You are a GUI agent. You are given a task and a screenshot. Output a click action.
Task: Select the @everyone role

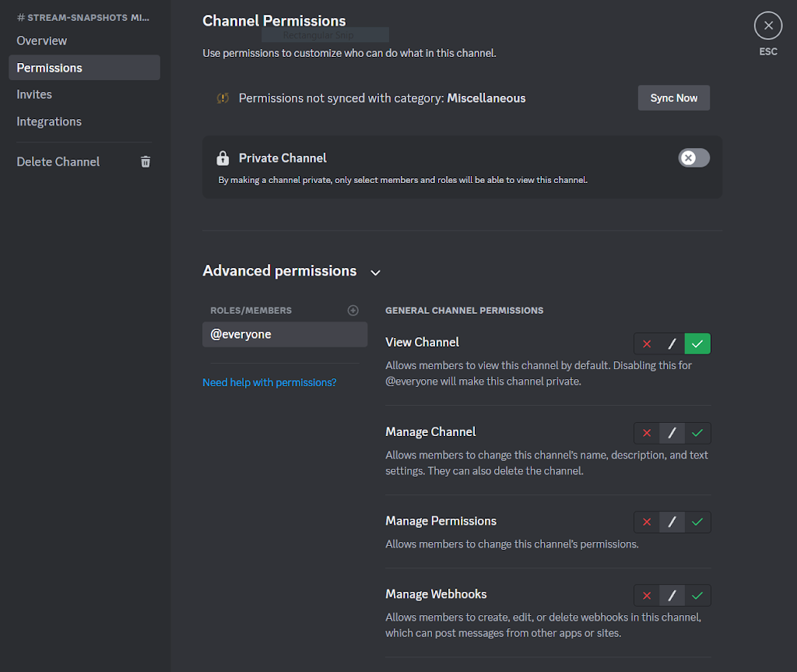[x=284, y=334]
